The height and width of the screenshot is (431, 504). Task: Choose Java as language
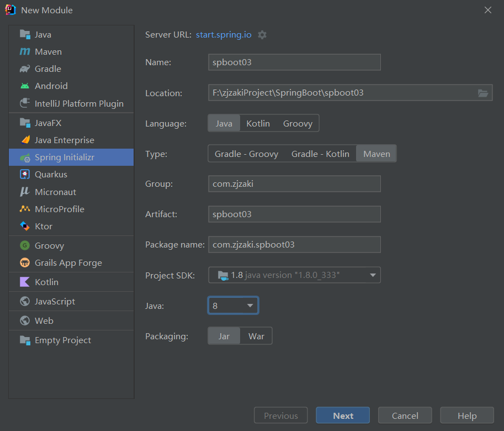click(x=224, y=123)
